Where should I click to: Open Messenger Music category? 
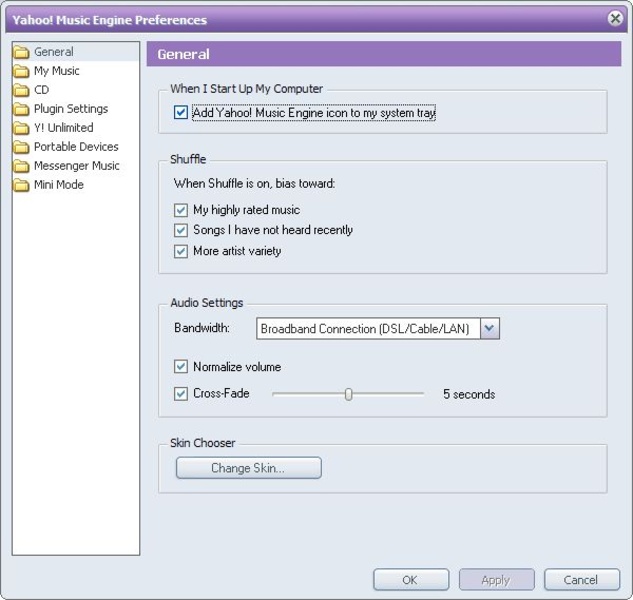pyautogui.click(x=77, y=166)
